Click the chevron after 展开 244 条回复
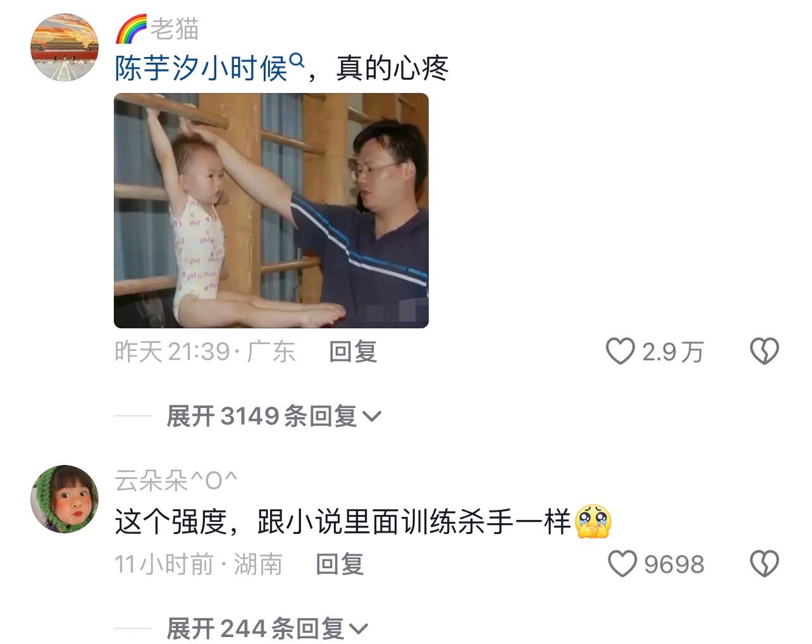This screenshot has width=812, height=644. point(358,629)
